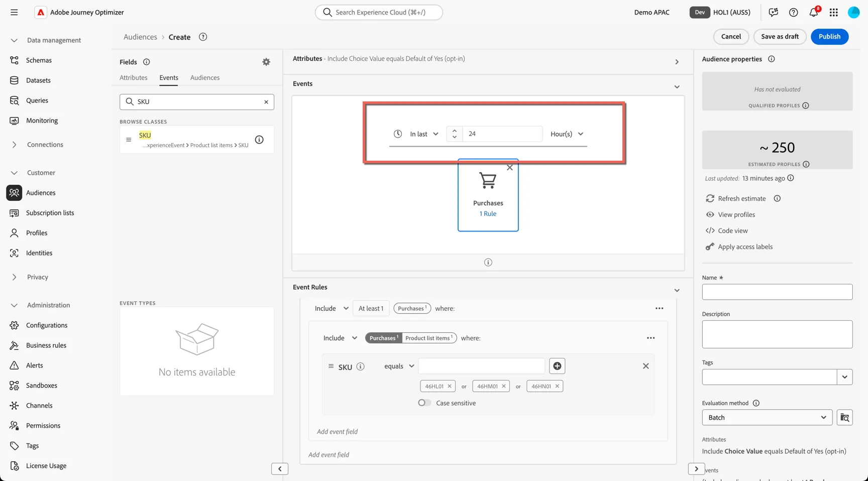868x481 pixels.
Task: Click Save as draft
Action: pos(780,37)
